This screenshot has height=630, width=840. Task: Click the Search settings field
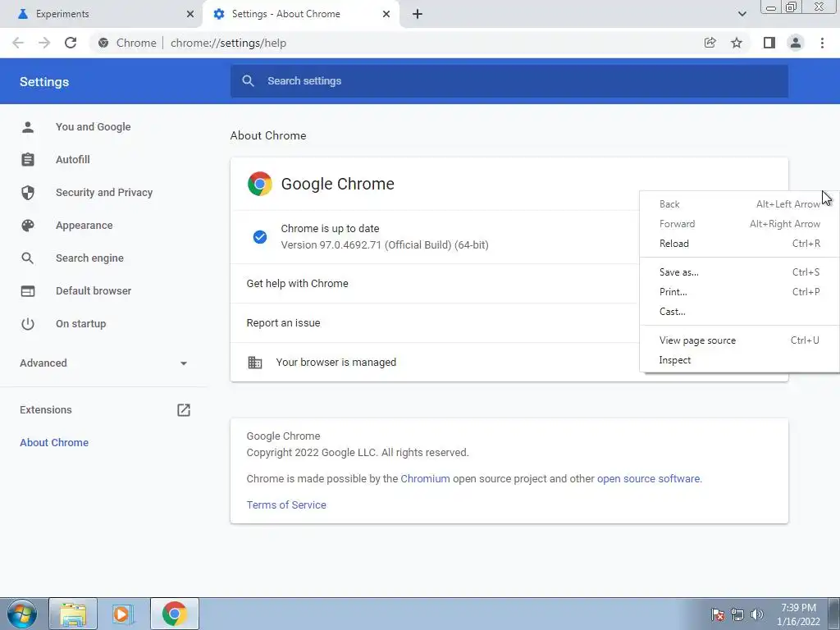click(x=509, y=81)
